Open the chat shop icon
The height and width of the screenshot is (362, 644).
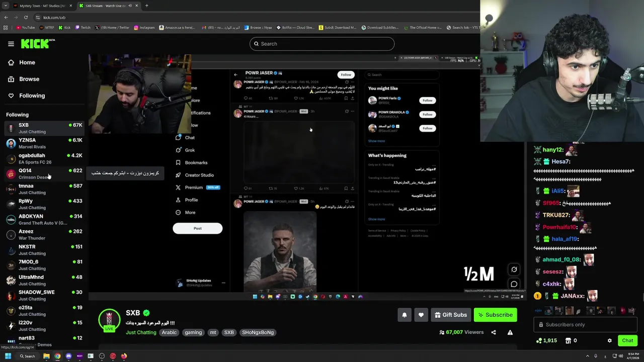(x=569, y=340)
